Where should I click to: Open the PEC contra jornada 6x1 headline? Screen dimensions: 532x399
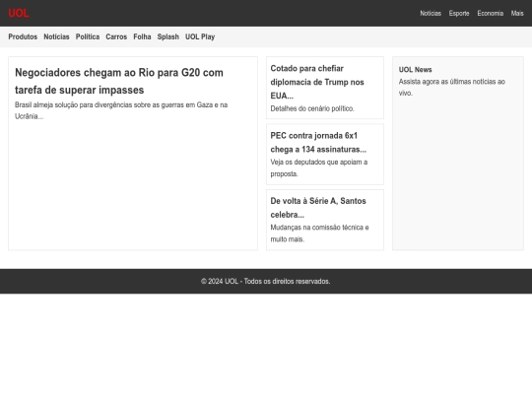tap(318, 143)
